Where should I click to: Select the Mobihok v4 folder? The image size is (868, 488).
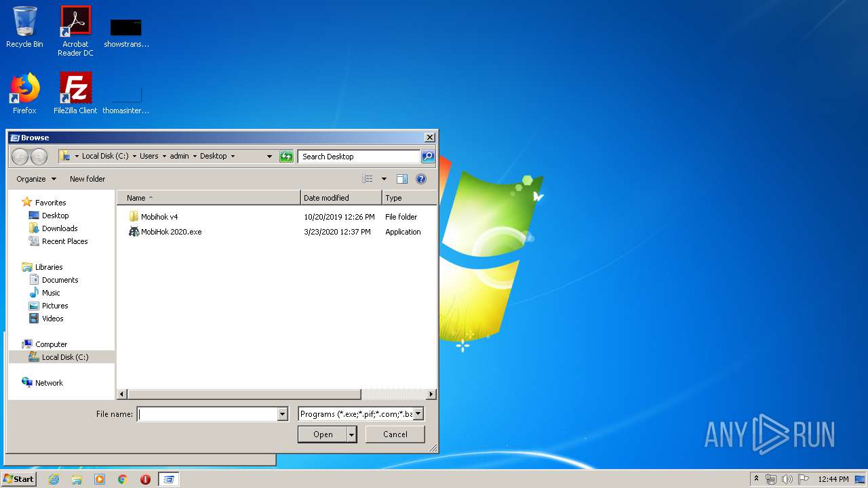point(159,217)
